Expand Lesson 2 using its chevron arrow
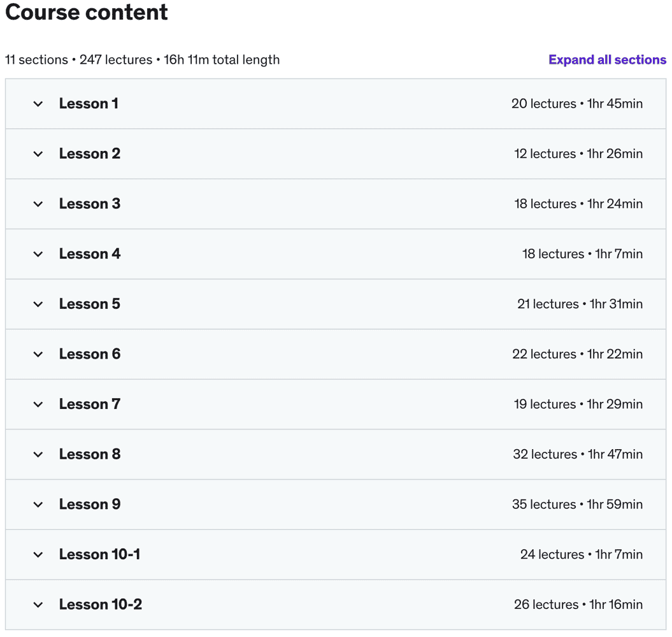Screen dimensions: 672x637 [38, 154]
